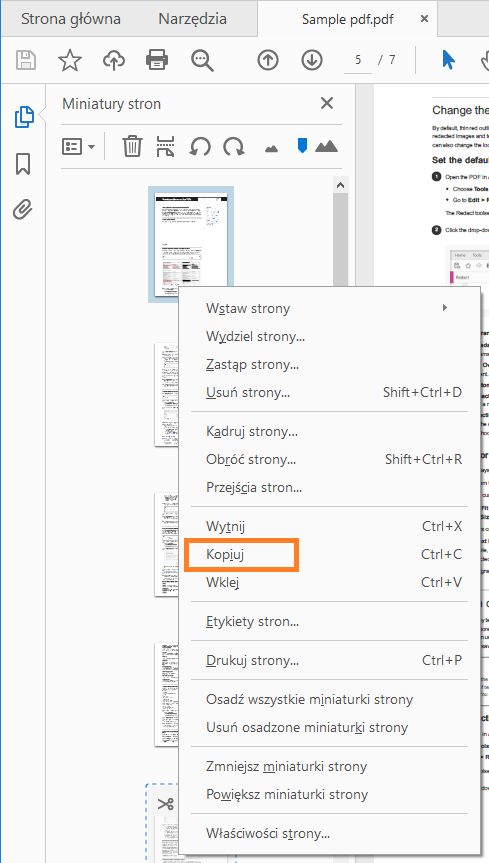The width and height of the screenshot is (489, 863).
Task: Rotate pages counterclockwise icon
Action: coord(200,147)
